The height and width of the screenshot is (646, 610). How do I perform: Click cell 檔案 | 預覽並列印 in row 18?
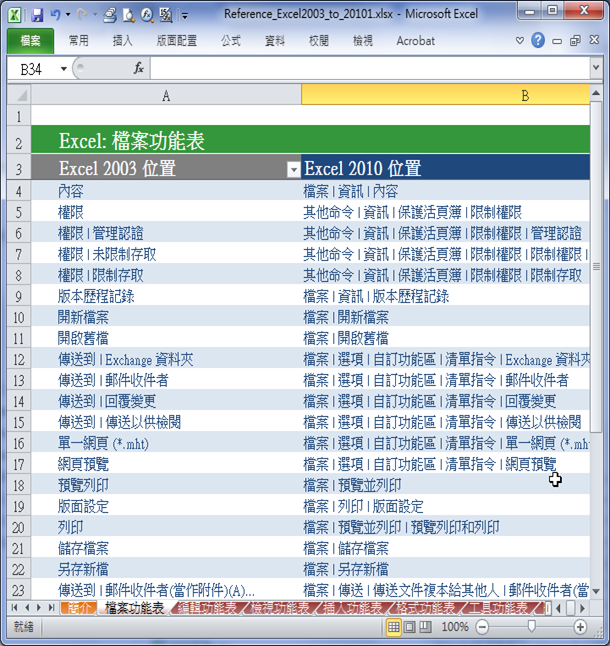pos(445,486)
